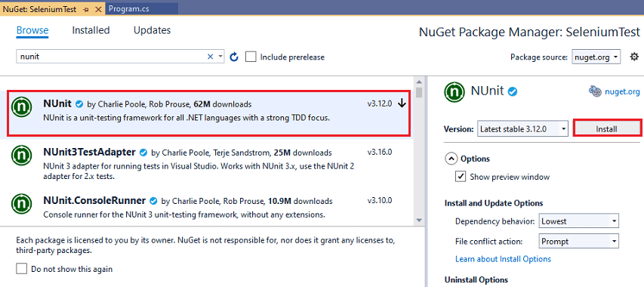Check Do not show this again
Image resolution: width=644 pixels, height=287 pixels.
(x=21, y=269)
